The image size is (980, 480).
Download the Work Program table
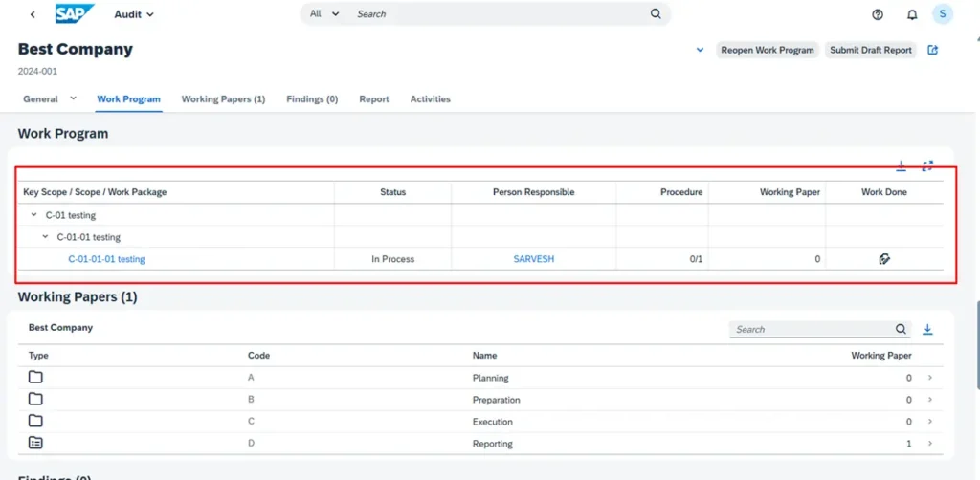pyautogui.click(x=901, y=166)
